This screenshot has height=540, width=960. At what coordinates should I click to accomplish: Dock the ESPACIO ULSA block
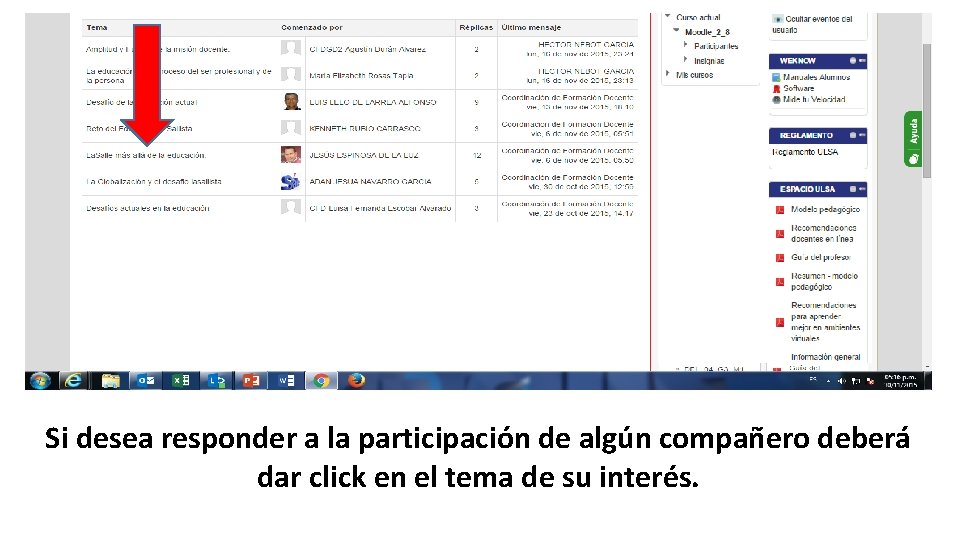pos(862,189)
